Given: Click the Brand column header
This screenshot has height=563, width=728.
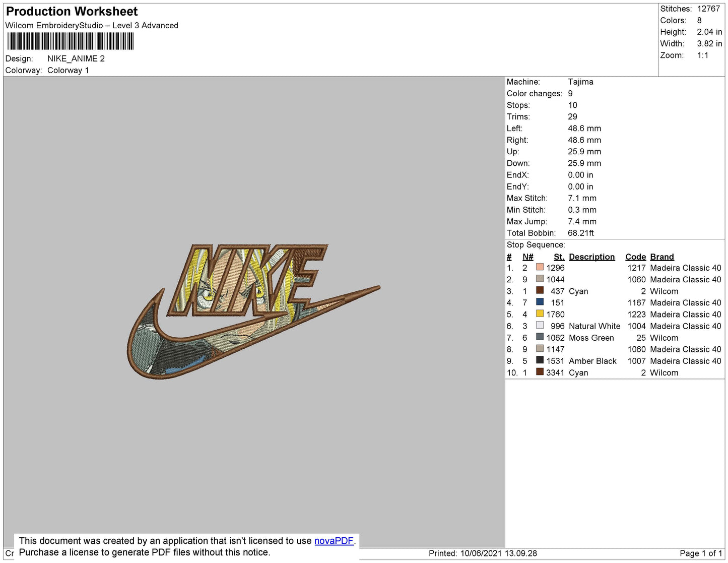Looking at the screenshot, I should (661, 257).
